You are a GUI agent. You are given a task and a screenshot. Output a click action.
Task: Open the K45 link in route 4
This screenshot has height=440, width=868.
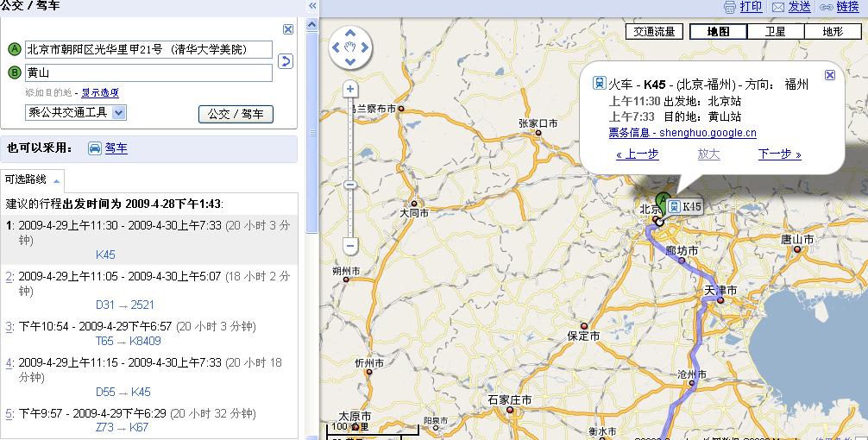[x=141, y=392]
